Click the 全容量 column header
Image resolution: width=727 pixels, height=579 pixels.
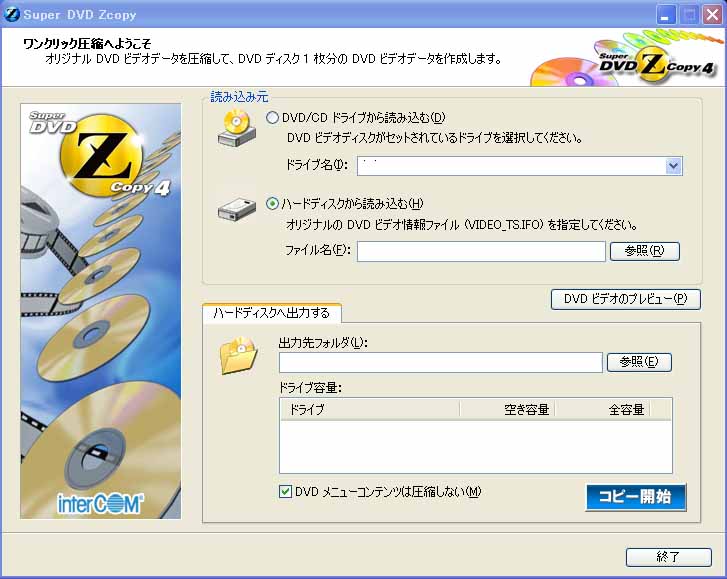click(x=603, y=409)
